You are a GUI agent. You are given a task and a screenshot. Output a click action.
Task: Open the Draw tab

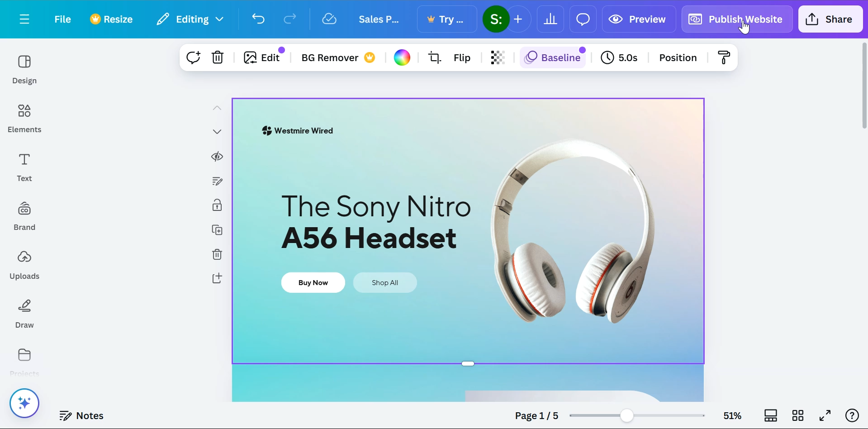[x=24, y=314]
